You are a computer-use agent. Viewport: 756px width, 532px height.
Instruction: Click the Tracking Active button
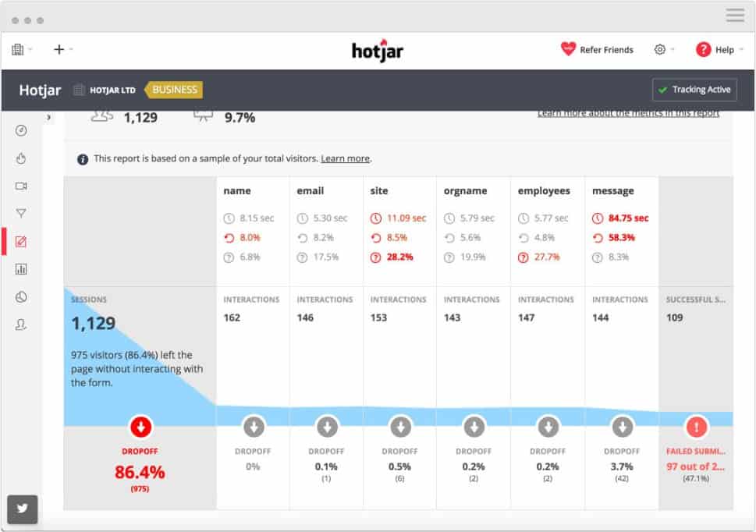click(x=694, y=90)
